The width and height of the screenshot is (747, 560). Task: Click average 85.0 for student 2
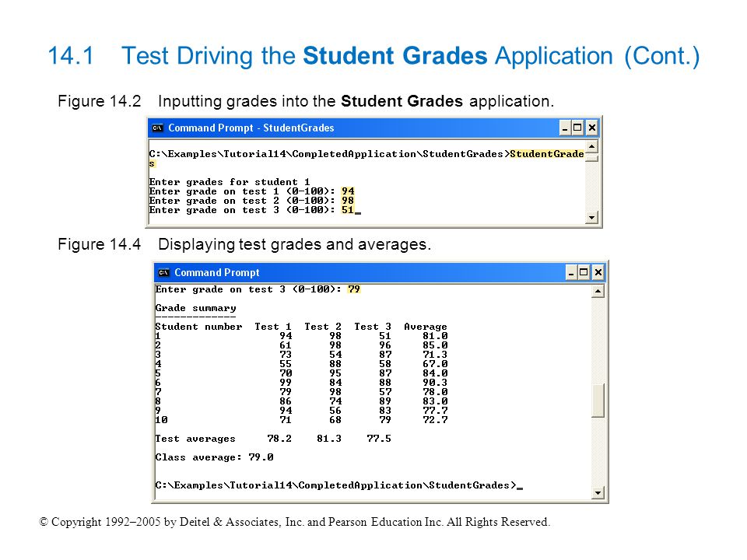pos(435,345)
